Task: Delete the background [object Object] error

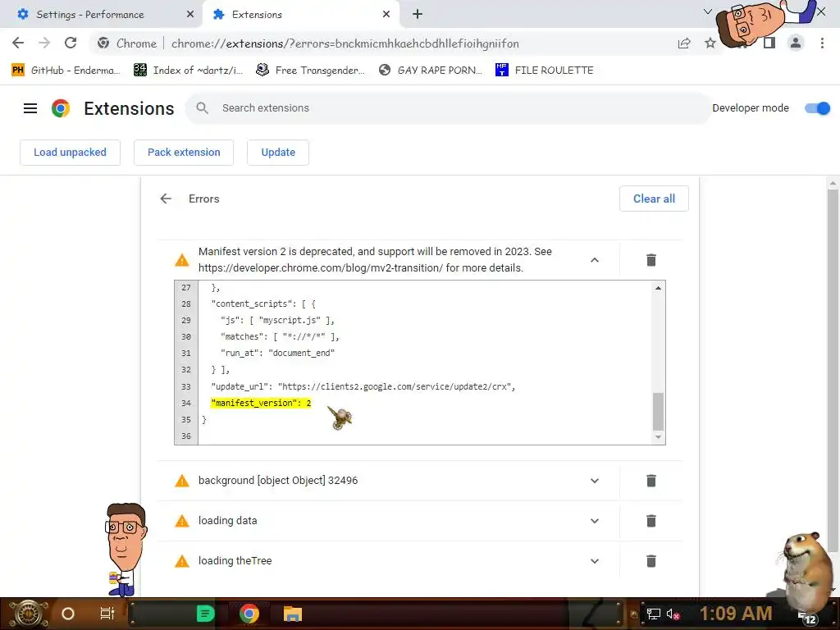Action: 651,481
